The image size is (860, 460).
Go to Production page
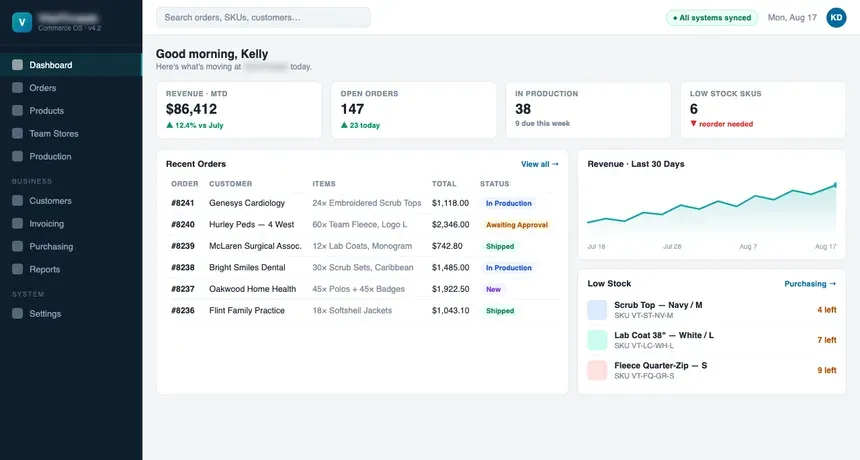71,156
